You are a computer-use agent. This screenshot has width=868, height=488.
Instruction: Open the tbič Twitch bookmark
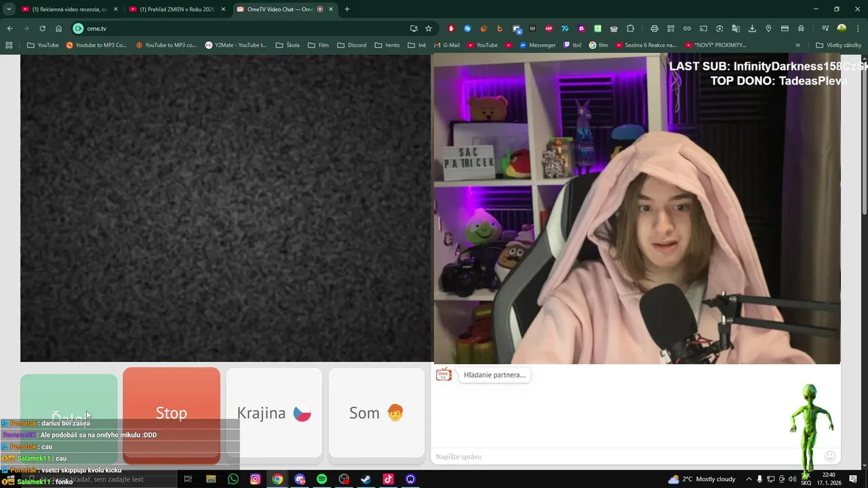tap(572, 45)
